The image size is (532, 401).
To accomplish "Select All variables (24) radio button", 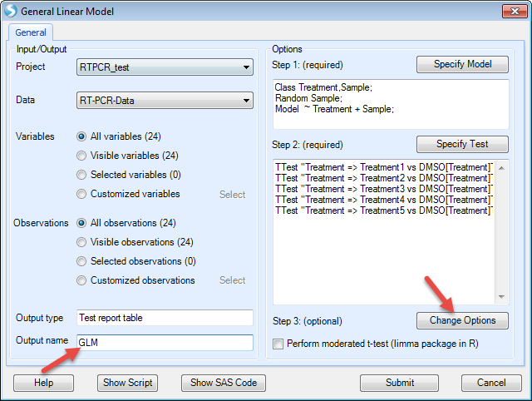I will coord(81,136).
